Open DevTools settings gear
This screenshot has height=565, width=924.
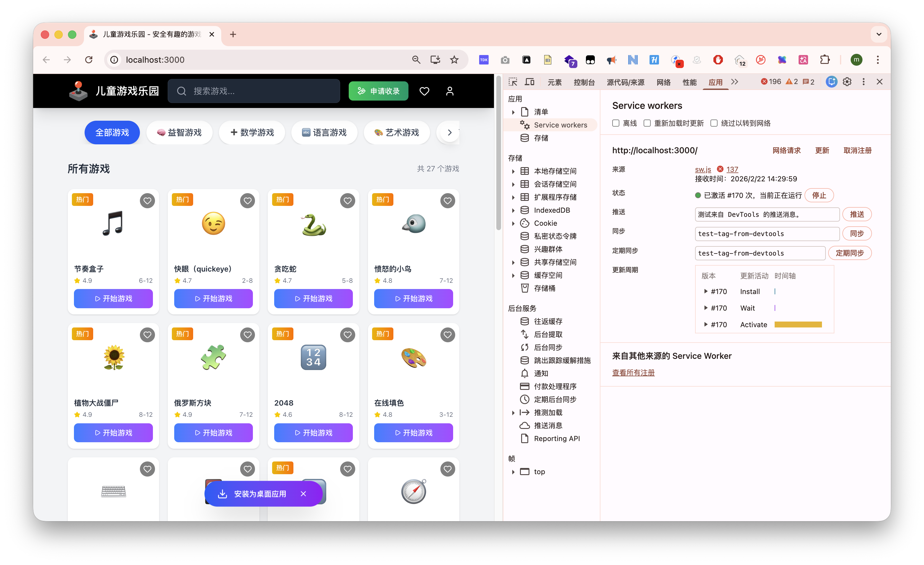pyautogui.click(x=847, y=82)
